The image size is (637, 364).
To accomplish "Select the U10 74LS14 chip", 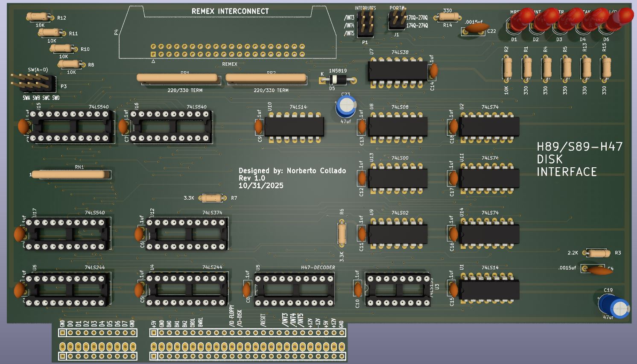I will point(294,127).
